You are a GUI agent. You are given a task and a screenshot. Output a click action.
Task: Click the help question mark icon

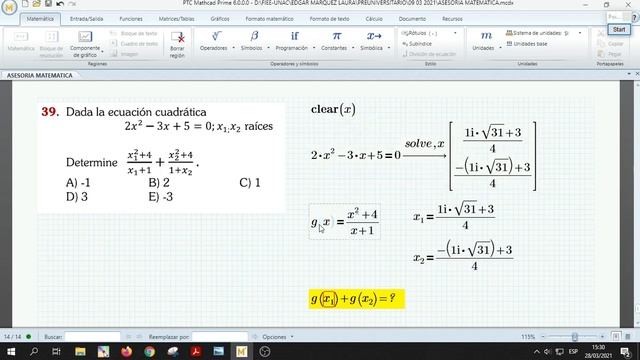pos(635,18)
